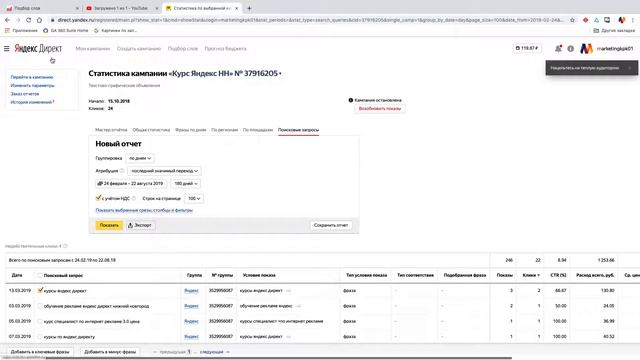Check the курсы по яндекс директу row checkbox
Viewport: 640px width, 360px height.
point(40,337)
